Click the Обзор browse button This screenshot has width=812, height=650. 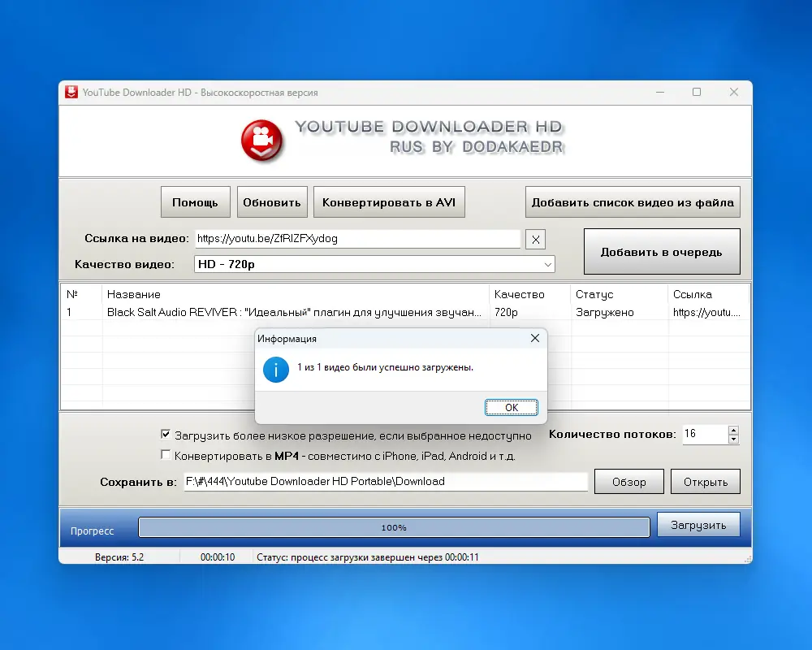628,482
